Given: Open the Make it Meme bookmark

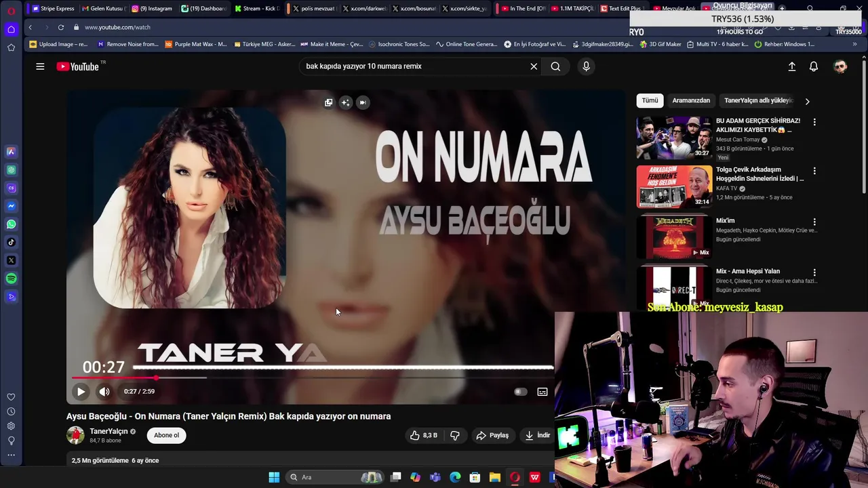Looking at the screenshot, I should tap(332, 44).
